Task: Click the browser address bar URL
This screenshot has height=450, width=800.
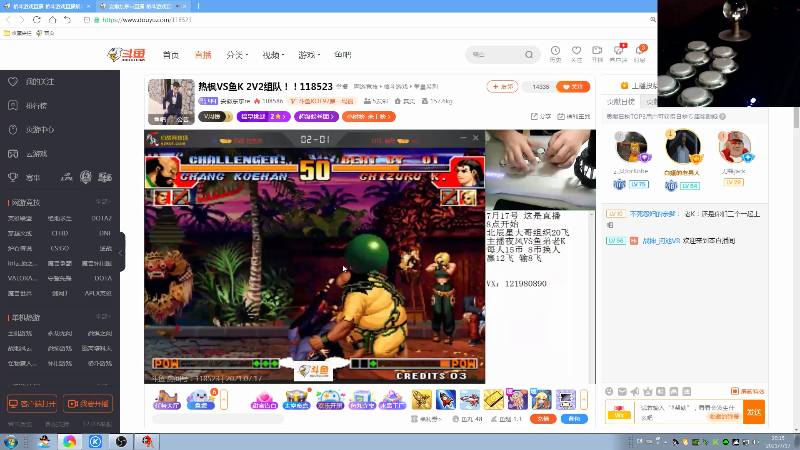Action: [x=146, y=19]
